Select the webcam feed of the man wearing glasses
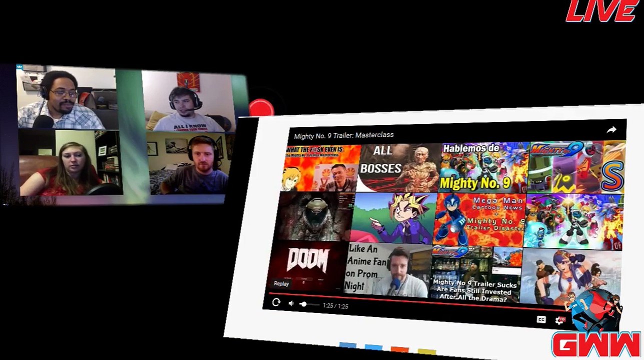The image size is (644, 360). (x=67, y=97)
